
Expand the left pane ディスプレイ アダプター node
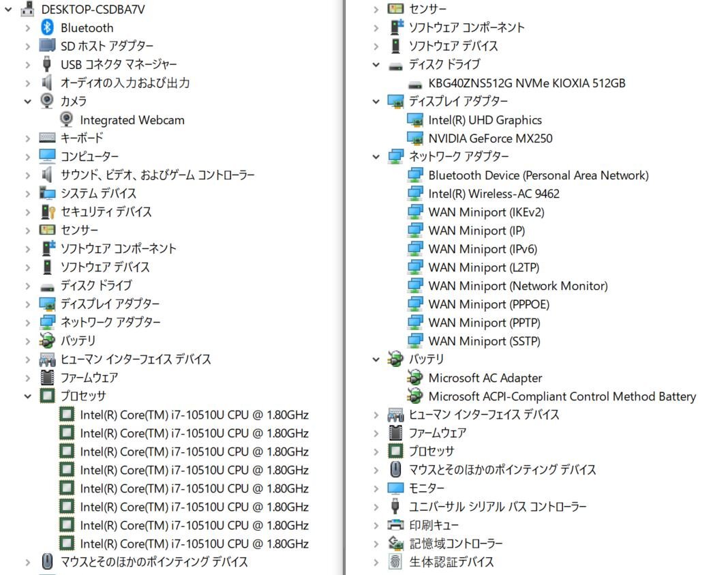[x=27, y=304]
